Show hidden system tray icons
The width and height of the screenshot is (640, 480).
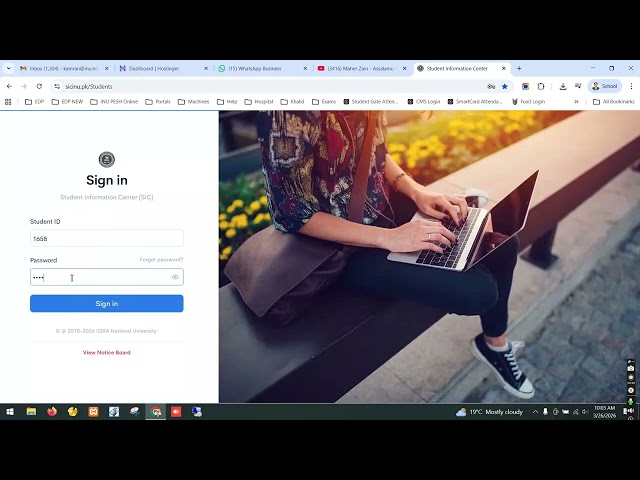coord(535,412)
